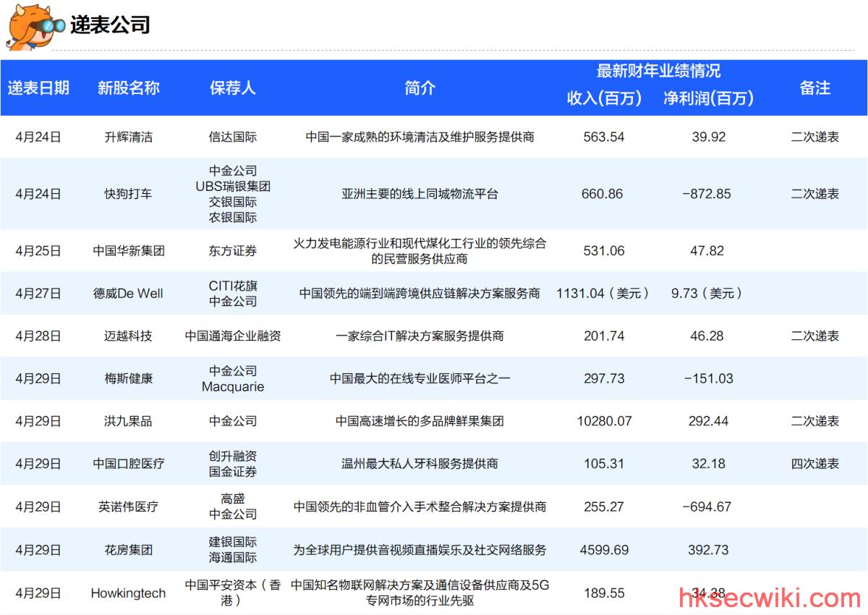This screenshot has height=615, width=868.
Task: Click the 最新财年业绩情况 header
Action: [x=658, y=71]
